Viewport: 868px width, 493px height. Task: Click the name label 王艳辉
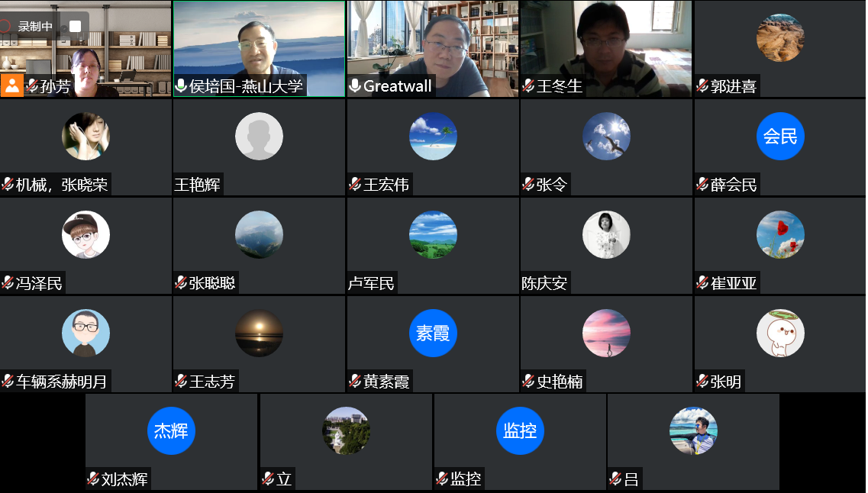pos(198,184)
